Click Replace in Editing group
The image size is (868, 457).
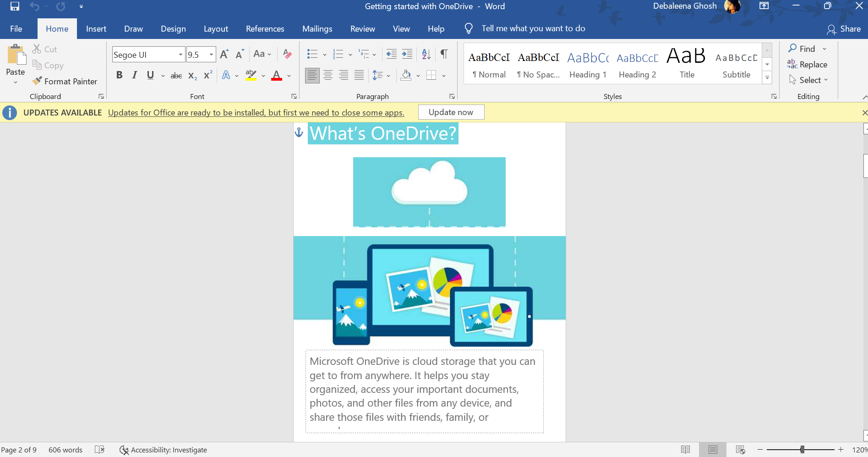[807, 65]
